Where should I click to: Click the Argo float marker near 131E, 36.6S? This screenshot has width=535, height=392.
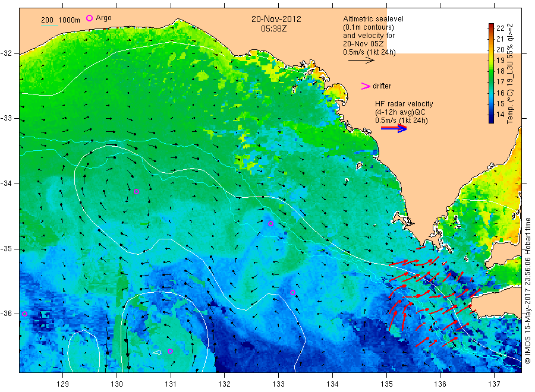coord(170,351)
